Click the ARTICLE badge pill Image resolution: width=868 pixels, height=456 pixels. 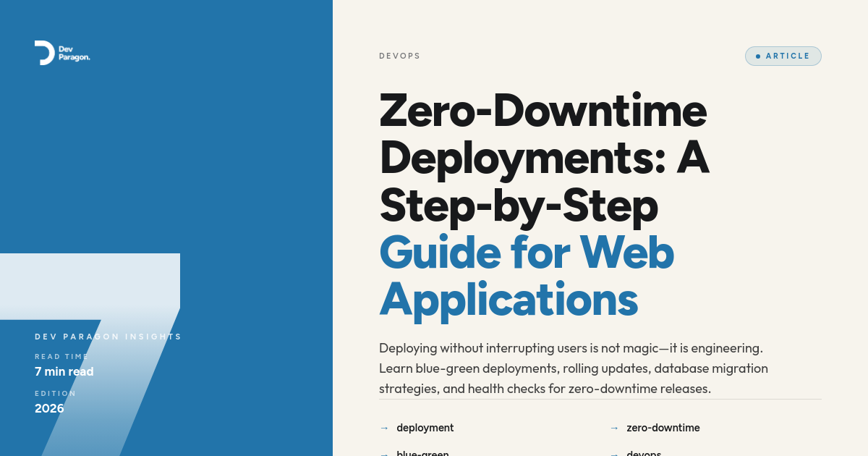(783, 56)
